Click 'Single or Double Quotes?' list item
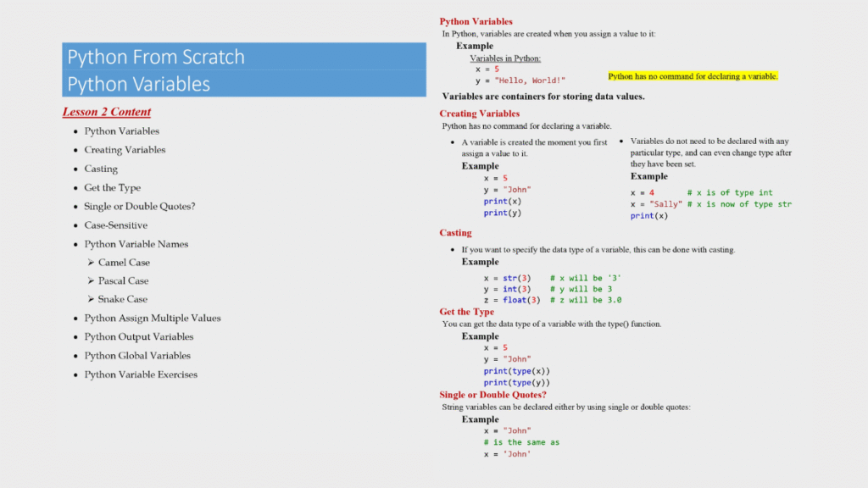This screenshot has height=488, width=868. click(x=139, y=206)
